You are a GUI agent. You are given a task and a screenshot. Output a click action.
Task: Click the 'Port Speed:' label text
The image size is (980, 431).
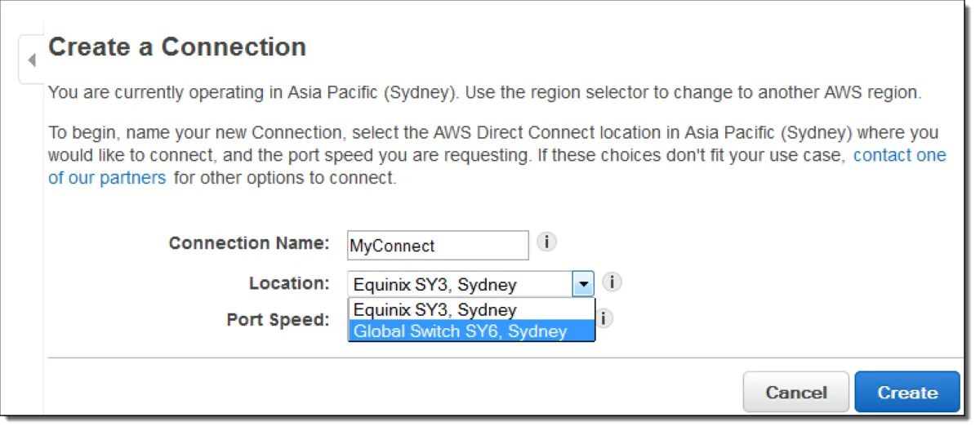pyautogui.click(x=278, y=320)
